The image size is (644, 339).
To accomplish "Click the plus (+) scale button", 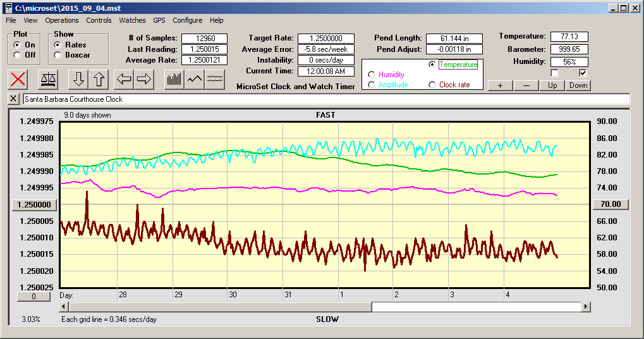I will pyautogui.click(x=501, y=85).
